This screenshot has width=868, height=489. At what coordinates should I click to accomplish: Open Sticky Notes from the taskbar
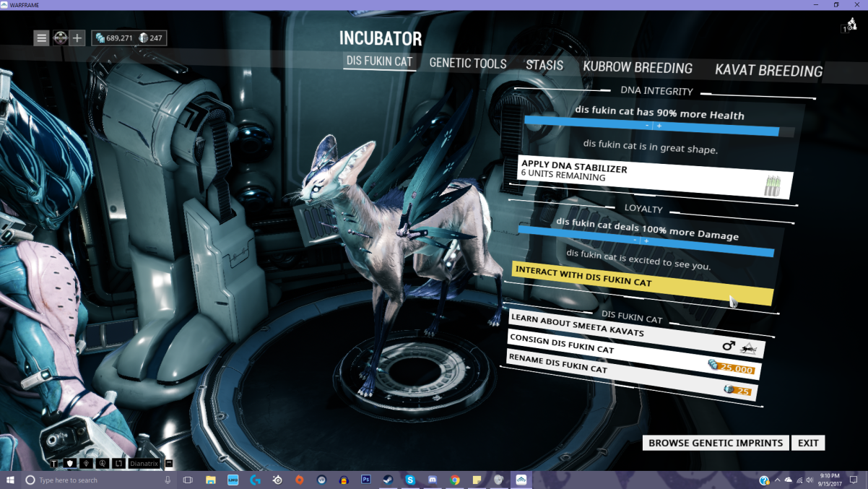[477, 480]
